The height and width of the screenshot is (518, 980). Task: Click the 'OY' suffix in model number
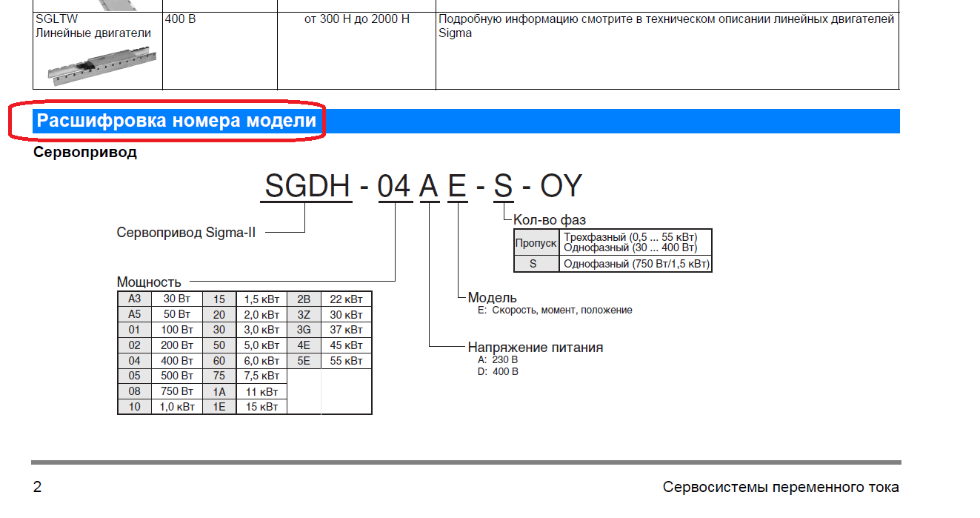561,186
